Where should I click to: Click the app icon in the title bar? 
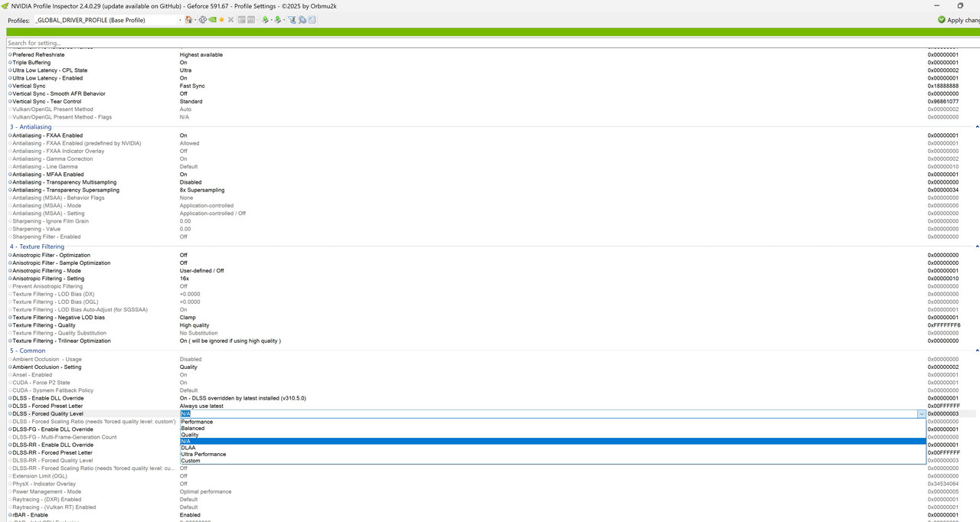pyautogui.click(x=5, y=5)
